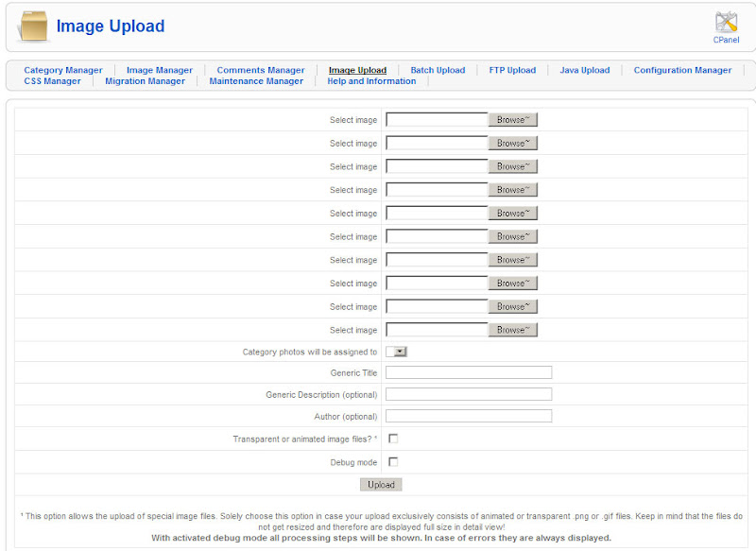Screen dimensions: 756x551
Task: Select the Image Upload menu item
Action: tap(358, 70)
